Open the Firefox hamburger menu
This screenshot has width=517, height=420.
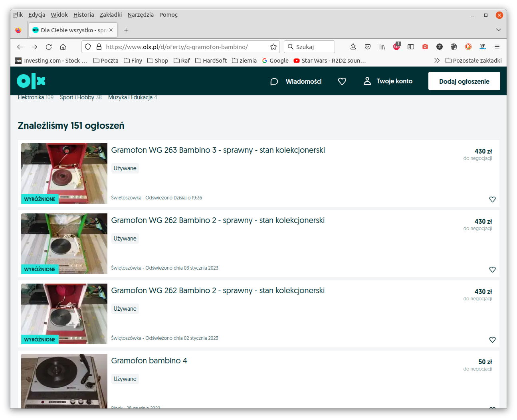click(x=497, y=47)
